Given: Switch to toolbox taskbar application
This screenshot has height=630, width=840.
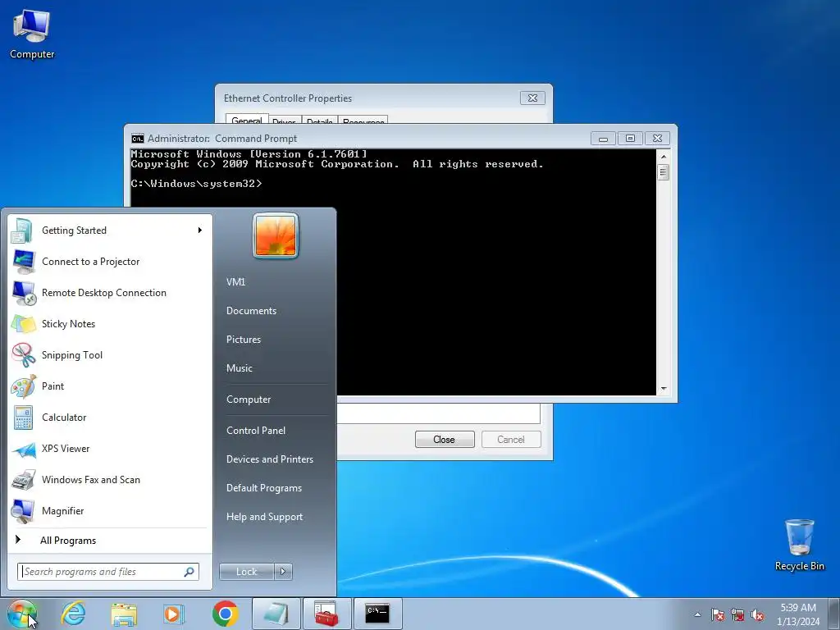Looking at the screenshot, I should coord(326,614).
